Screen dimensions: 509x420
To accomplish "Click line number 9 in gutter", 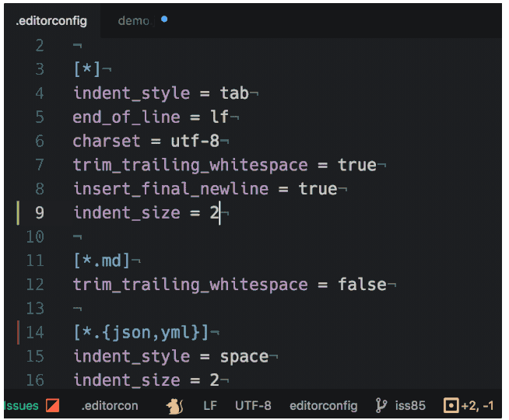I will [40, 213].
